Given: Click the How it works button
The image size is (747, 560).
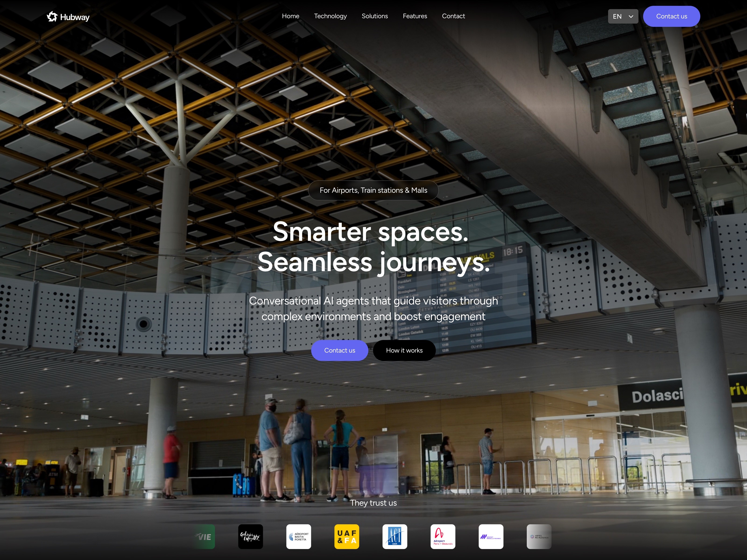Looking at the screenshot, I should coord(404,350).
